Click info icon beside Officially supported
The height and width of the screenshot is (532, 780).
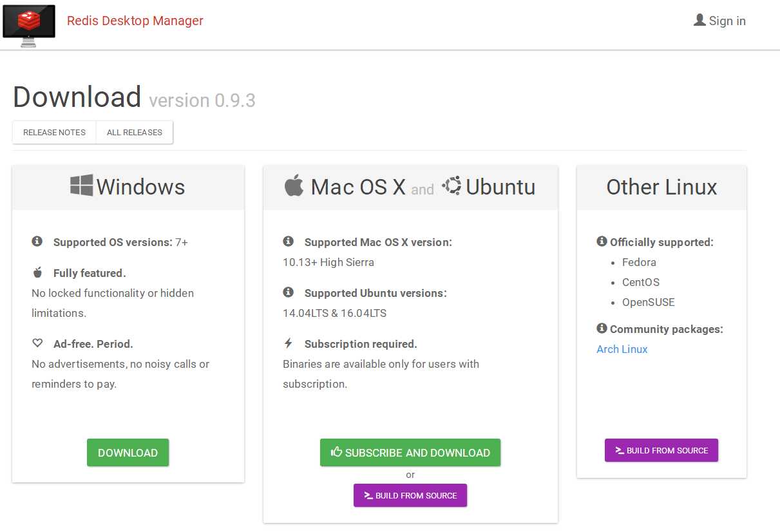click(602, 242)
